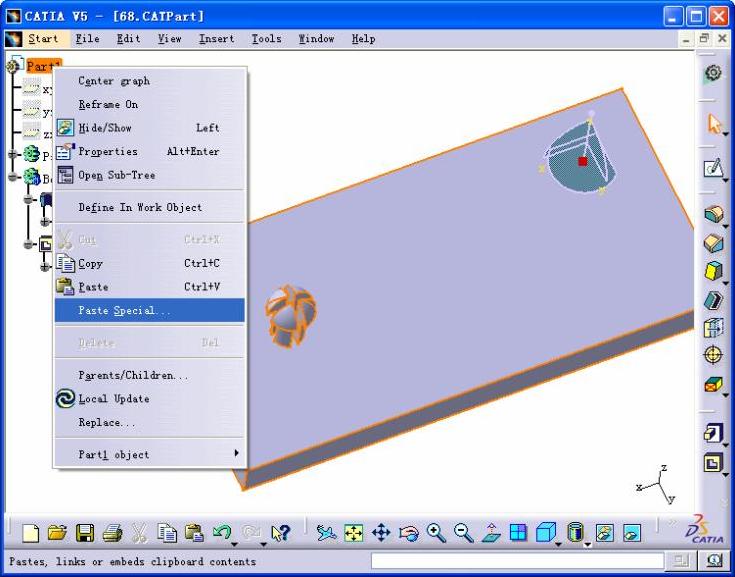Open the Undo history dropdown arrow
The image size is (735, 577).
coord(234,544)
